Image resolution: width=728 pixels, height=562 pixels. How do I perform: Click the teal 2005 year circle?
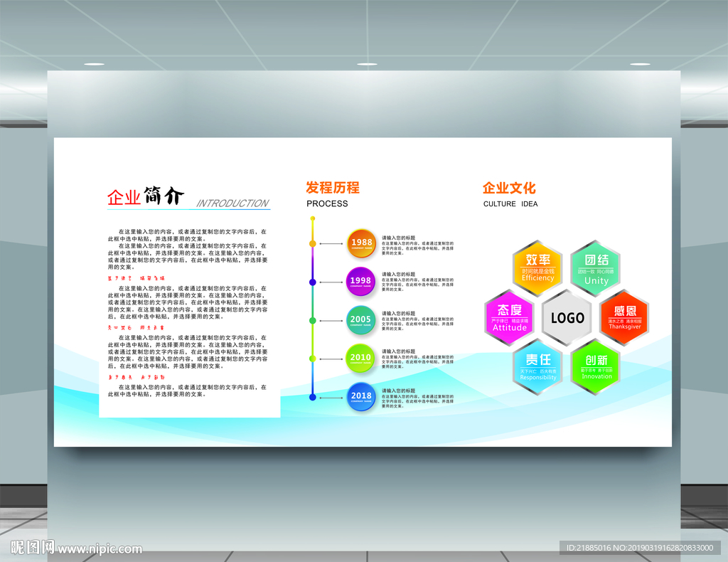pos(360,320)
